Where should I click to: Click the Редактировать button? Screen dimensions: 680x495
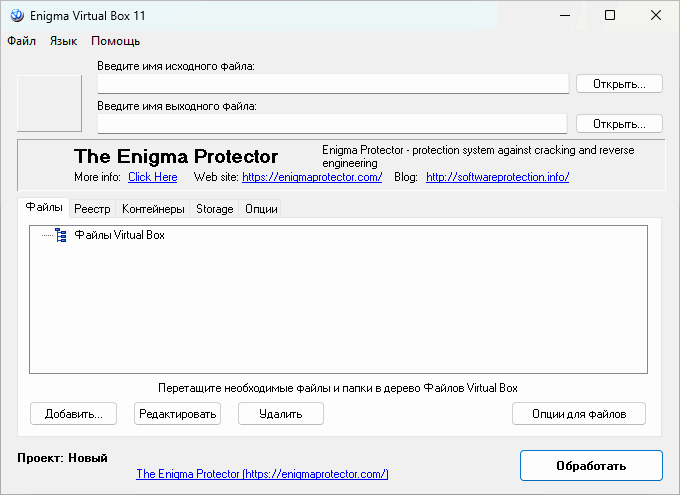coord(177,413)
